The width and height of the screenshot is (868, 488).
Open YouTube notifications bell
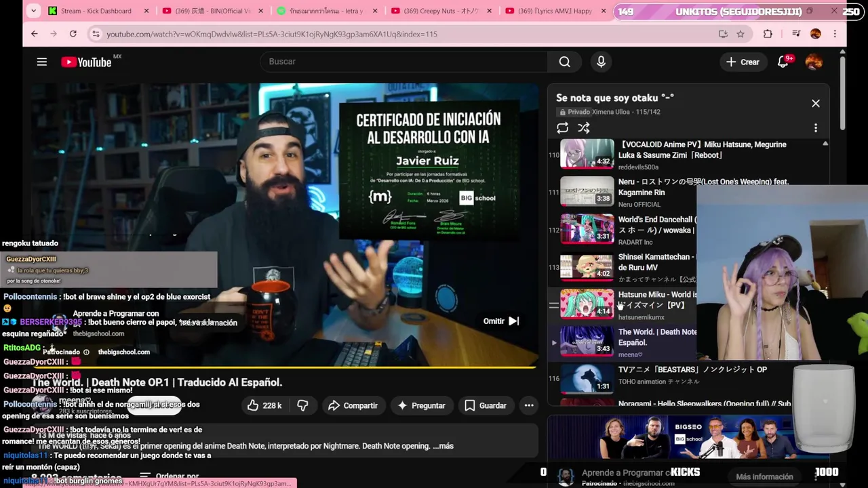pyautogui.click(x=783, y=62)
